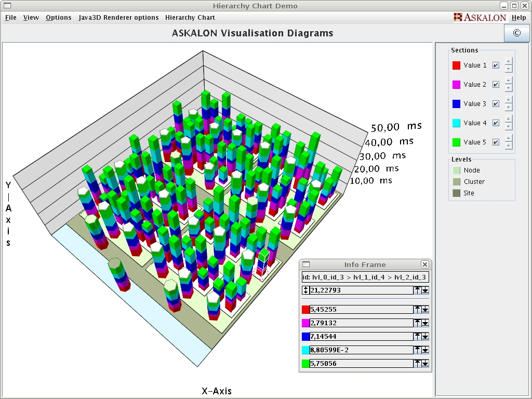Open the Help menu
The image size is (532, 399).
tap(518, 17)
